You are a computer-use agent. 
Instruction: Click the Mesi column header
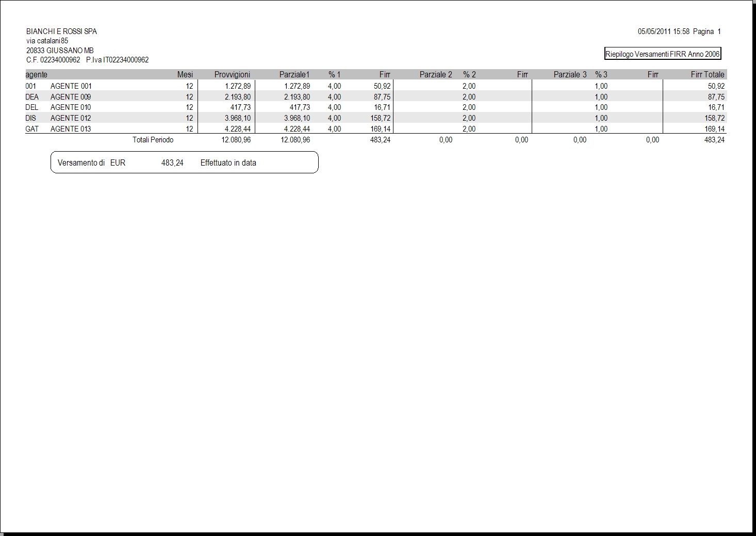(x=185, y=75)
